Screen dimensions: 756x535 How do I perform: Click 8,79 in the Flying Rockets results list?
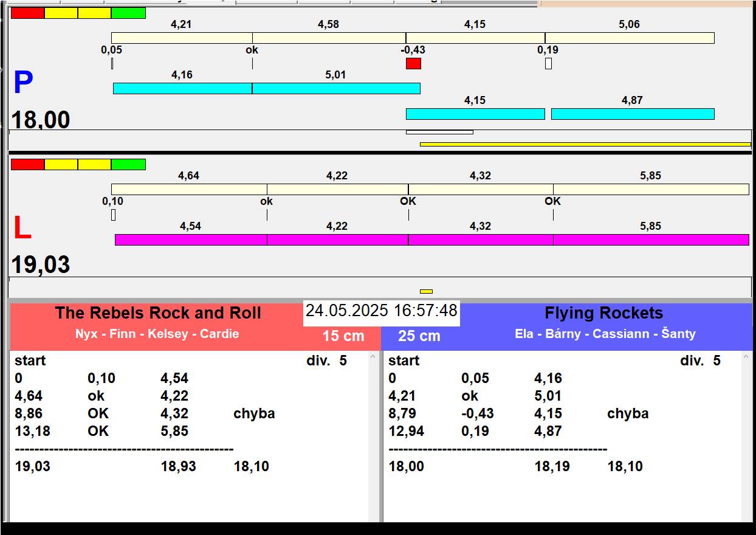[x=402, y=413]
